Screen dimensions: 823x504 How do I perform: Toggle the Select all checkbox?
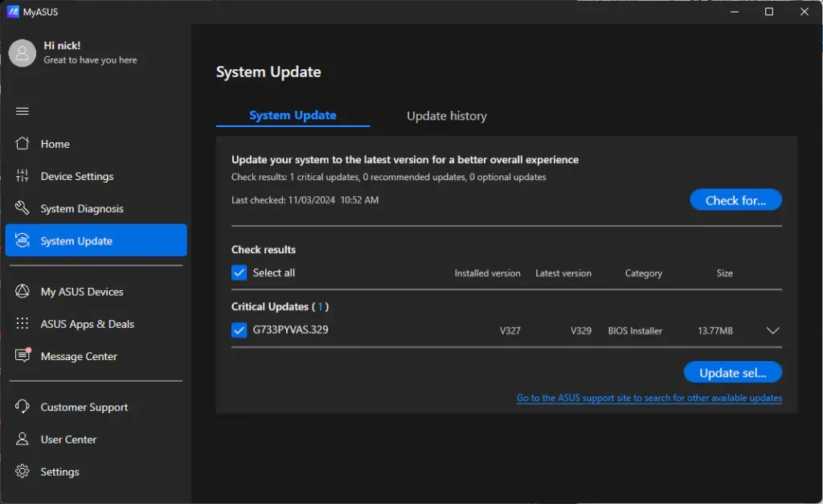point(239,272)
